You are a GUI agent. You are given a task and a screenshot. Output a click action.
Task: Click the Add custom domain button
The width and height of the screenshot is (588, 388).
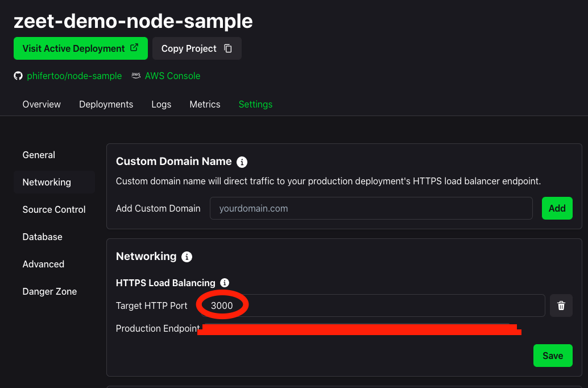click(x=557, y=208)
